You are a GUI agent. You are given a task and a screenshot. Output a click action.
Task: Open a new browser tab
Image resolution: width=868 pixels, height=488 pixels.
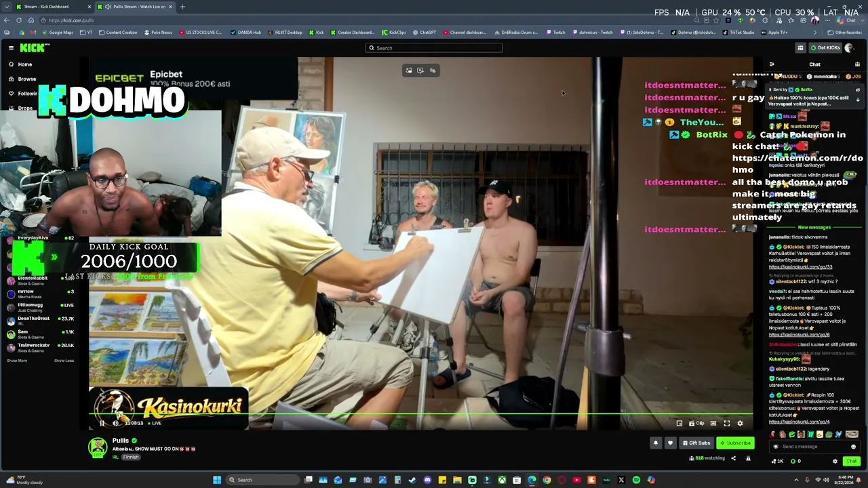(x=182, y=7)
